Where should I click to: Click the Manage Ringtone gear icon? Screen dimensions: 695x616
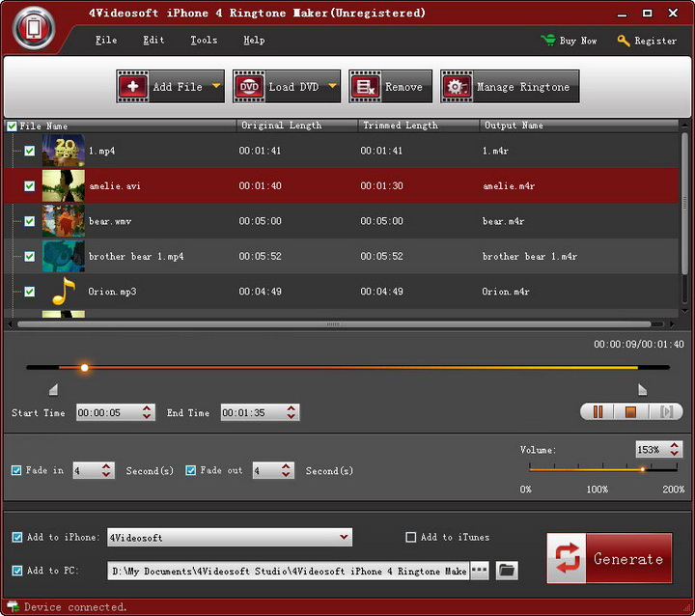coord(457,87)
